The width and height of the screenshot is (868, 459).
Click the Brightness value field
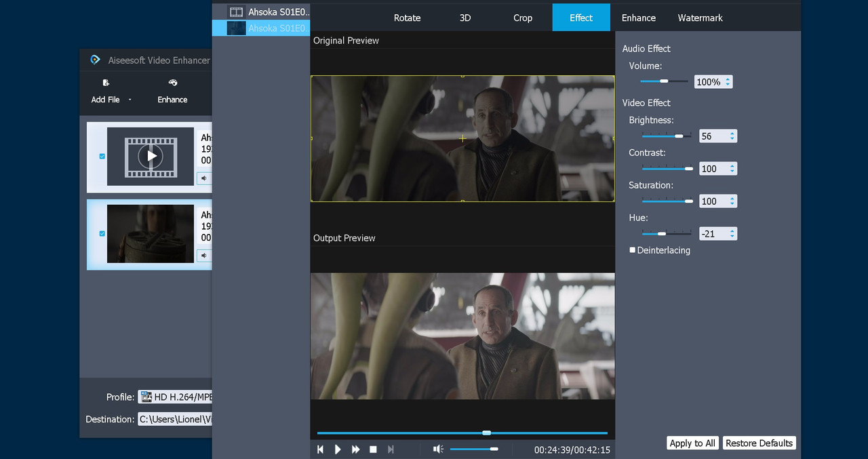click(x=713, y=136)
